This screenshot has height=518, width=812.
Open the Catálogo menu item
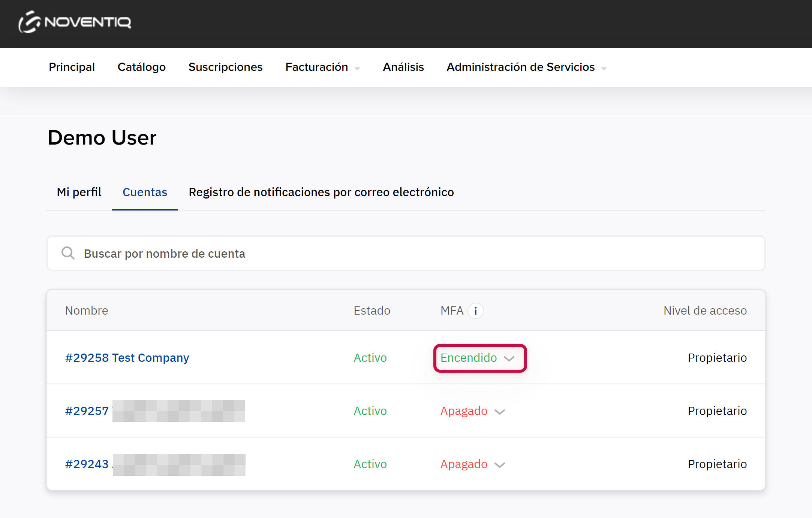click(x=141, y=67)
